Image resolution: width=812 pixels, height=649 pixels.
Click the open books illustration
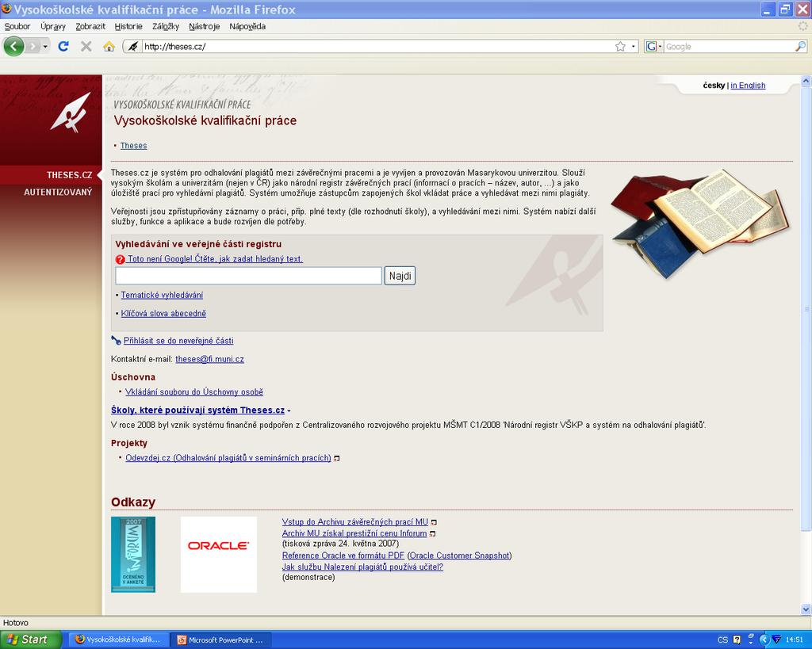[x=700, y=223]
